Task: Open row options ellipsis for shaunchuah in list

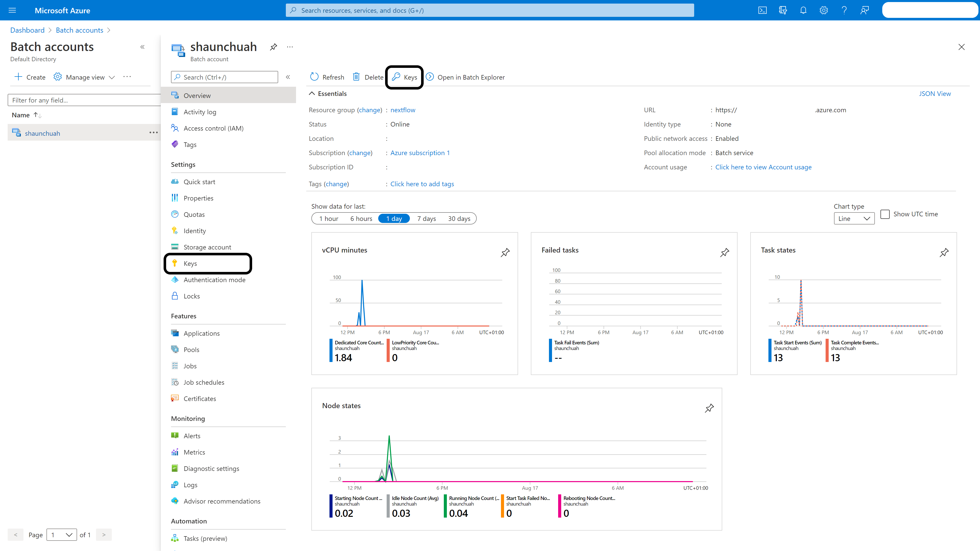Action: (153, 133)
